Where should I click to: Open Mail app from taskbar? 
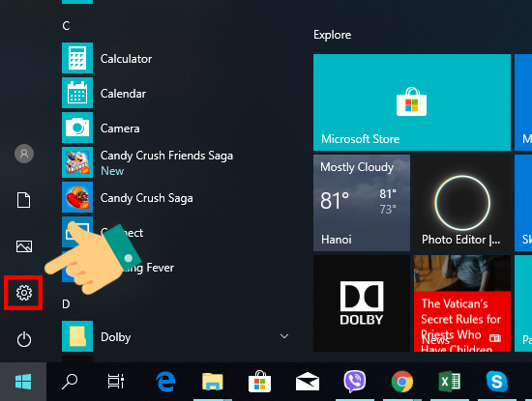click(308, 382)
